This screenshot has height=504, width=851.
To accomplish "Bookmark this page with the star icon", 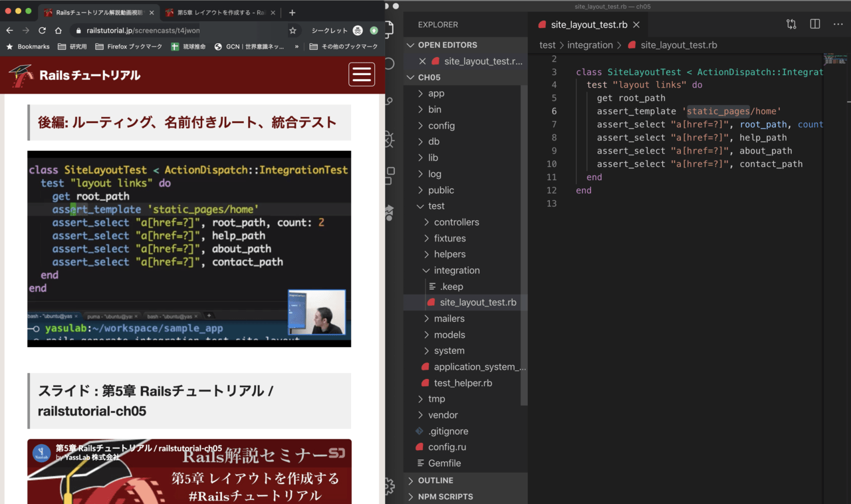I will click(293, 31).
